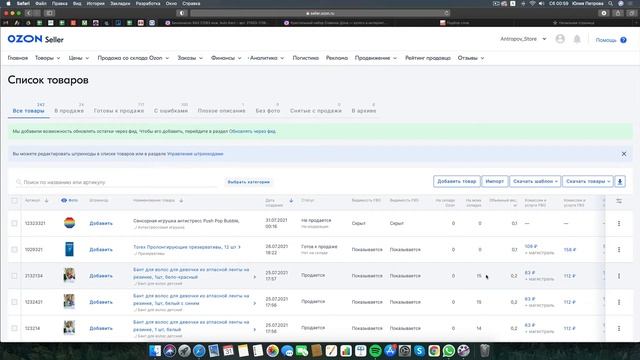Open Skype from the Dock
Viewport: 640px width, 360px height.
(x=419, y=351)
